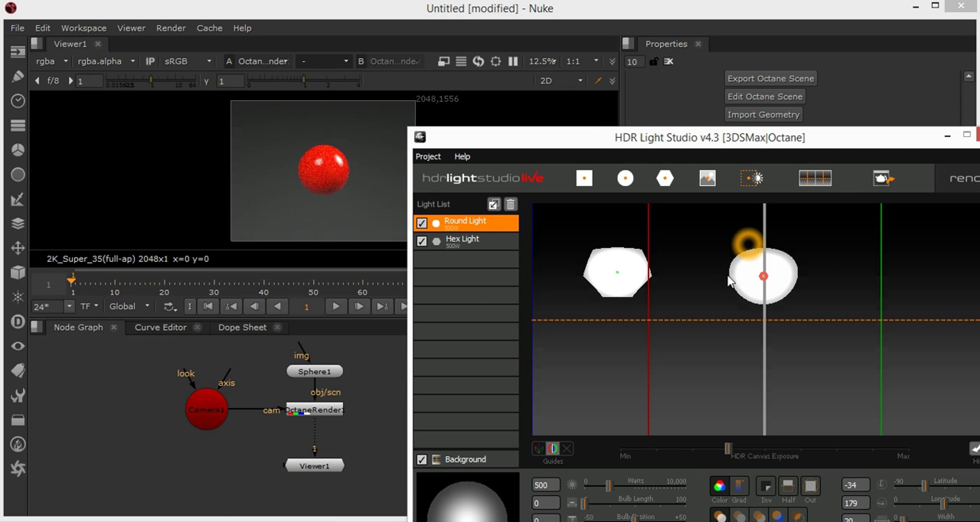Click the Watts value field showing 500
980x522 pixels.
click(546, 485)
